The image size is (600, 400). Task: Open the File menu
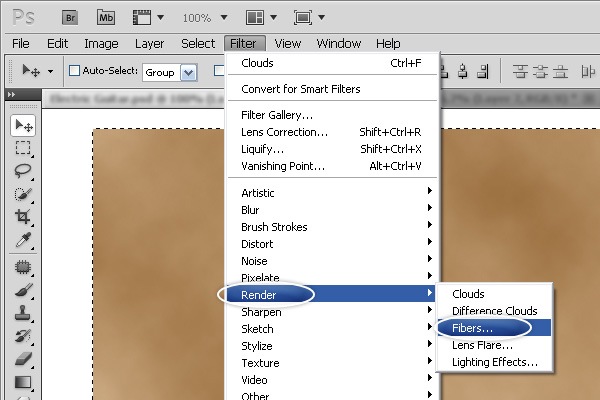(x=21, y=44)
